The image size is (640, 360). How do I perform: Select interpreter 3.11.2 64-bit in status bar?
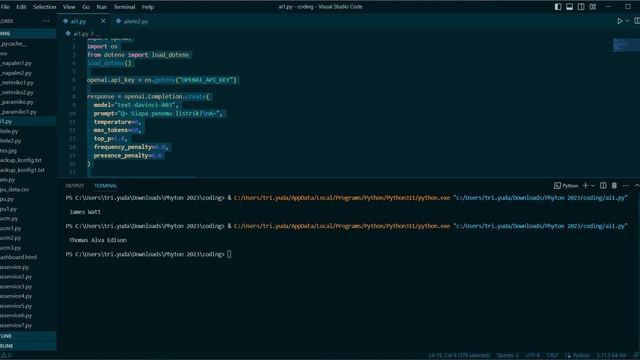point(611,356)
